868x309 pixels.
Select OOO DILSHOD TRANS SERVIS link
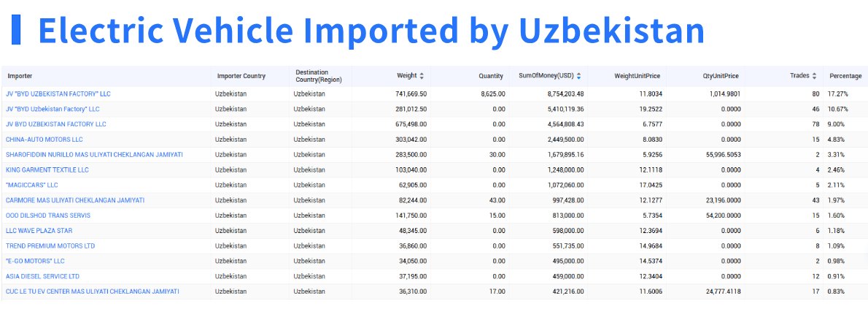tap(48, 215)
